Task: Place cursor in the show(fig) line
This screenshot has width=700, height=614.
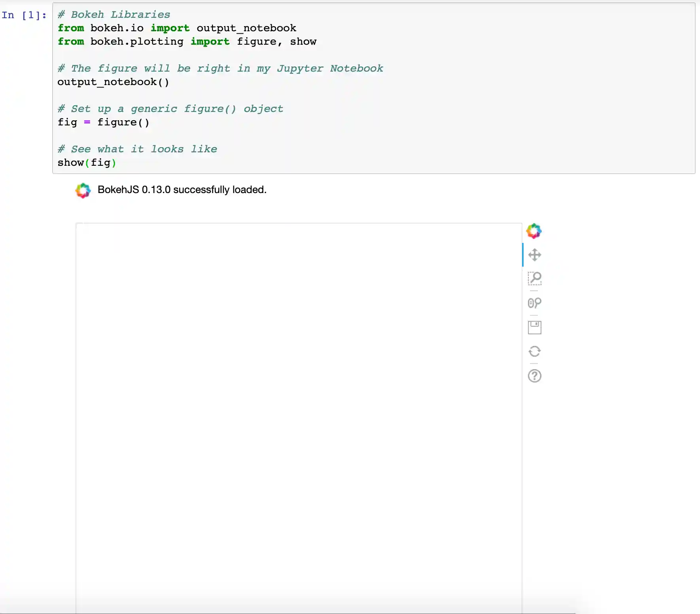Action: point(87,163)
